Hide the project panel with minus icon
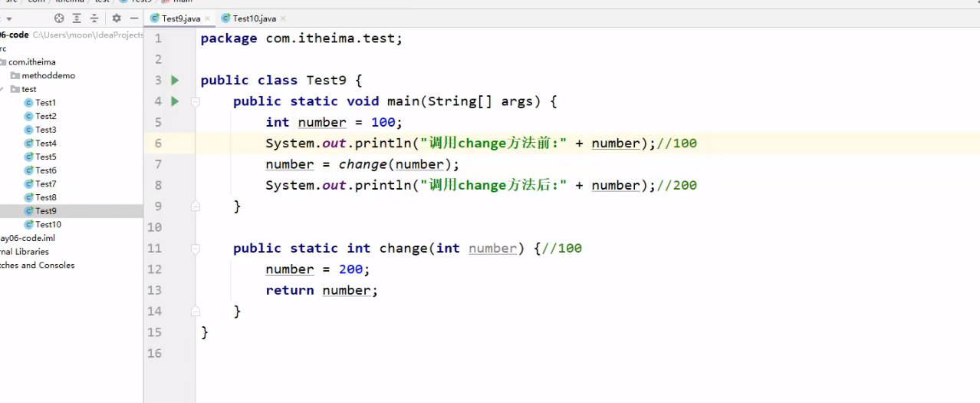The height and width of the screenshot is (403, 980). [134, 18]
